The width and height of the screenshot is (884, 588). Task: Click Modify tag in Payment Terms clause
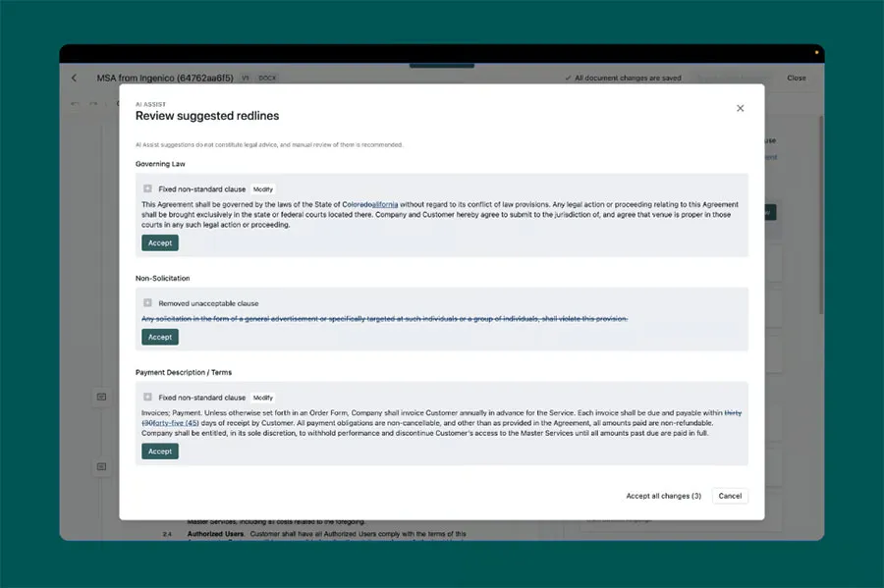point(262,398)
